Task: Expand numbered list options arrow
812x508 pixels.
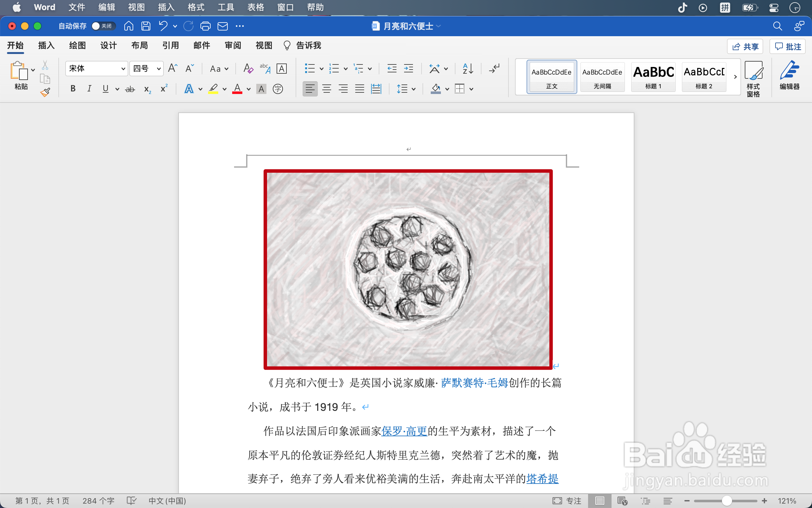Action: click(345, 69)
